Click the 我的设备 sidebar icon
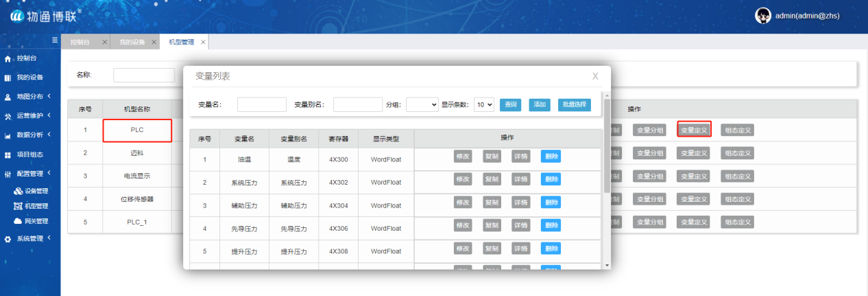This screenshot has width=868, height=296. (x=8, y=78)
